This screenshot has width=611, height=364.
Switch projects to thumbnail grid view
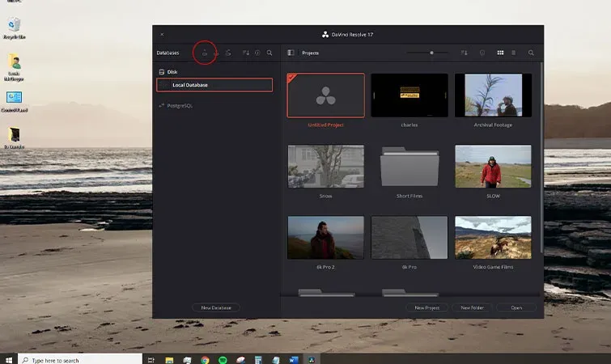point(500,53)
